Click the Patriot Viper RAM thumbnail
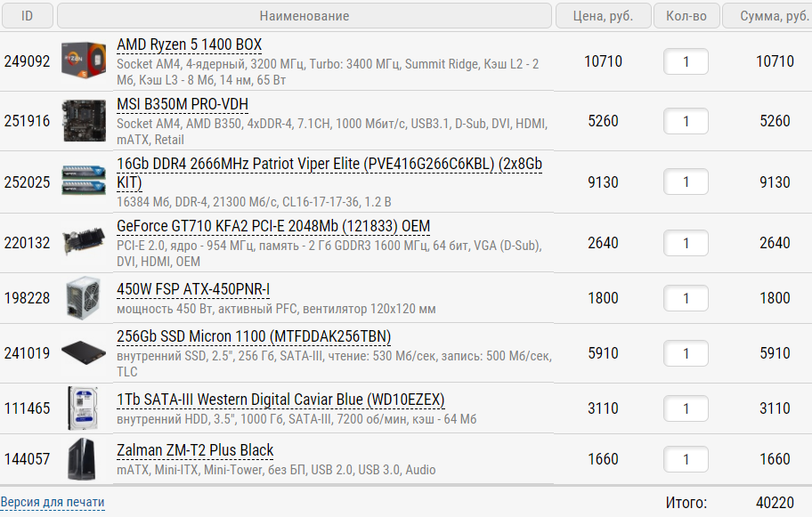The width and height of the screenshot is (812, 517). [84, 180]
